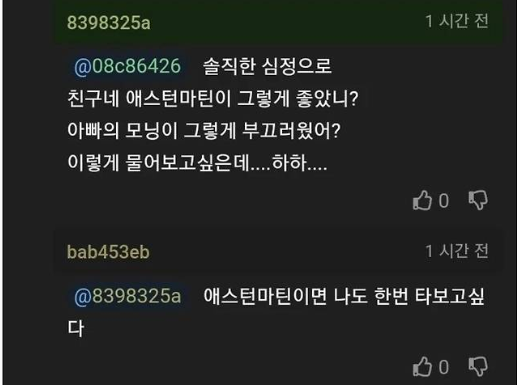The width and height of the screenshot is (517, 385).
Task: Click the timestamp on 8398325a's comment
Action: [x=457, y=21]
